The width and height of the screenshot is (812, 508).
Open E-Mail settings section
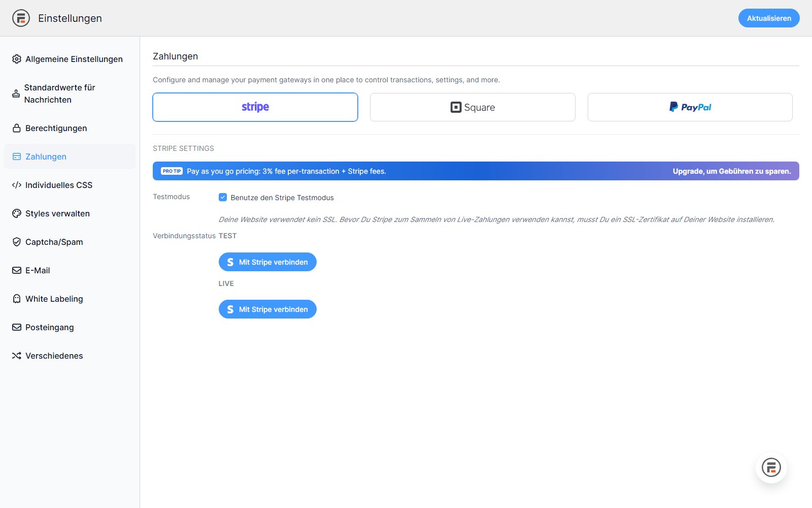[70, 270]
